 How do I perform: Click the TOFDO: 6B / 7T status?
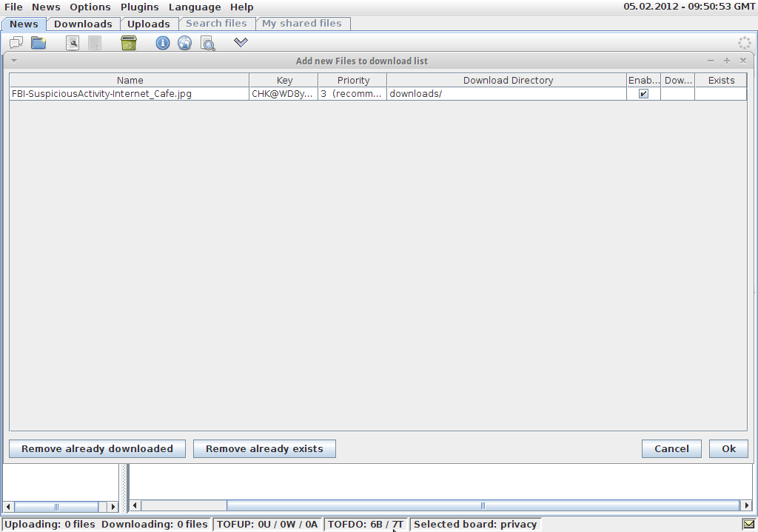click(x=366, y=525)
